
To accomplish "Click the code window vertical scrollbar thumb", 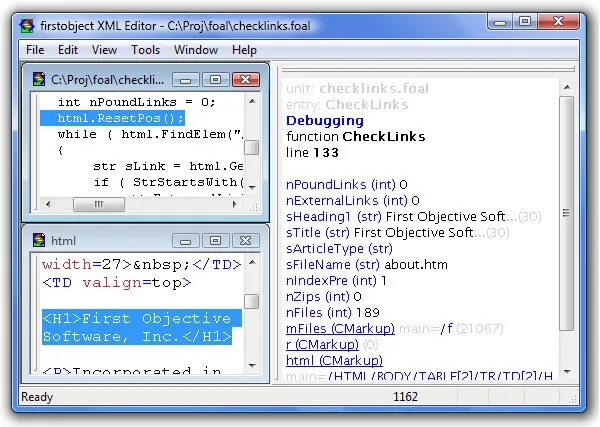I will click(252, 148).
